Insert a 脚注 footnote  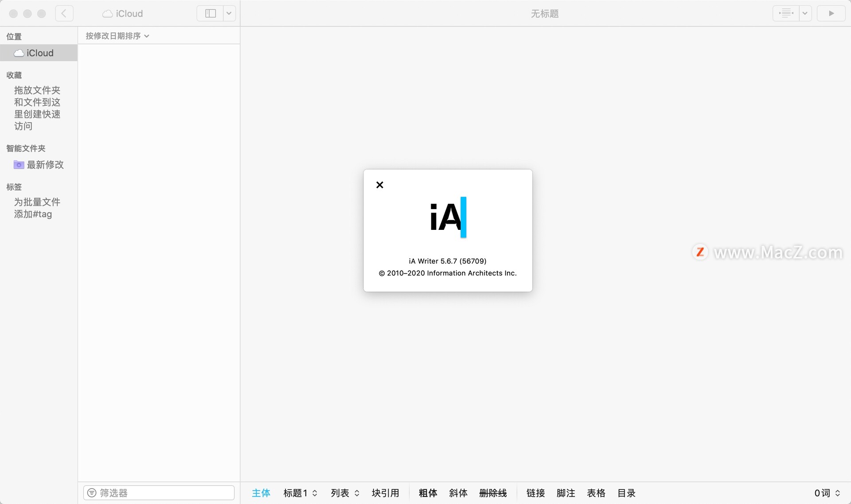pyautogui.click(x=566, y=493)
